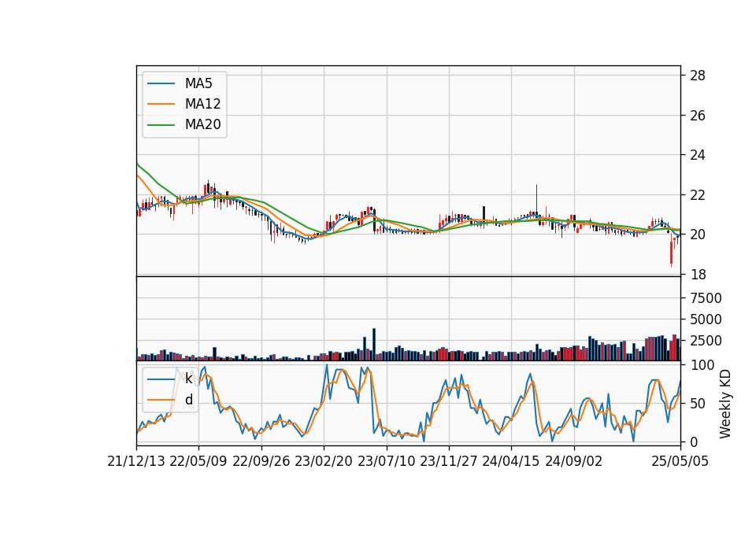The width and height of the screenshot is (756, 543).
Task: Click the long red candle below 19
Action: coord(671,253)
